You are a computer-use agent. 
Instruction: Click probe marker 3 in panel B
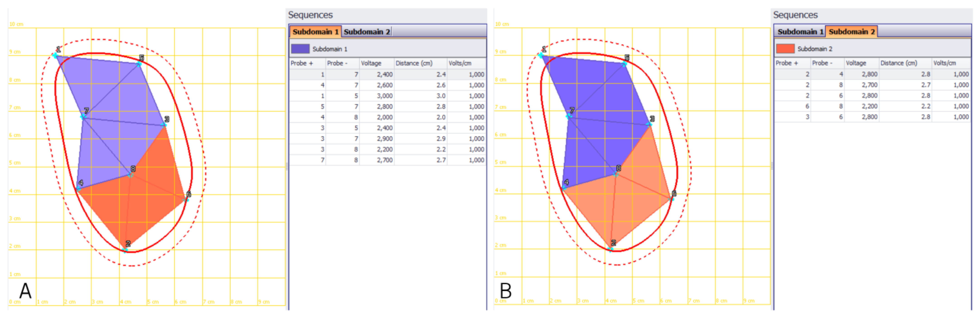[x=649, y=124]
